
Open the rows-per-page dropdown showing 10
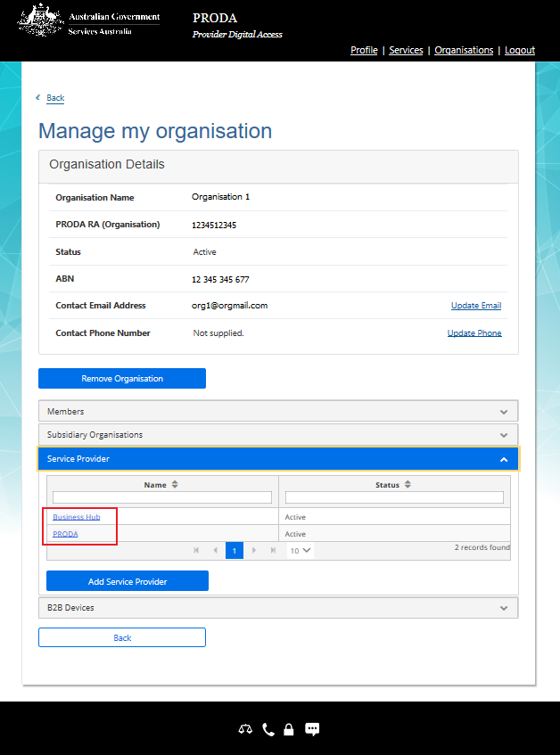[300, 551]
